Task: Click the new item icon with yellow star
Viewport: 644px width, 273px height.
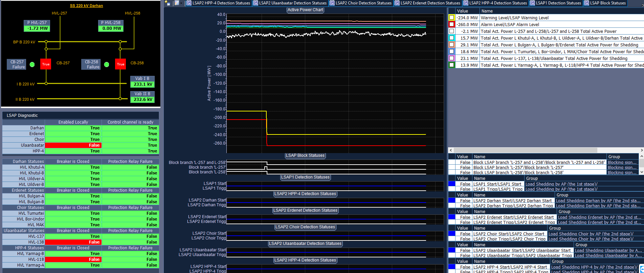Action: click(x=168, y=3)
